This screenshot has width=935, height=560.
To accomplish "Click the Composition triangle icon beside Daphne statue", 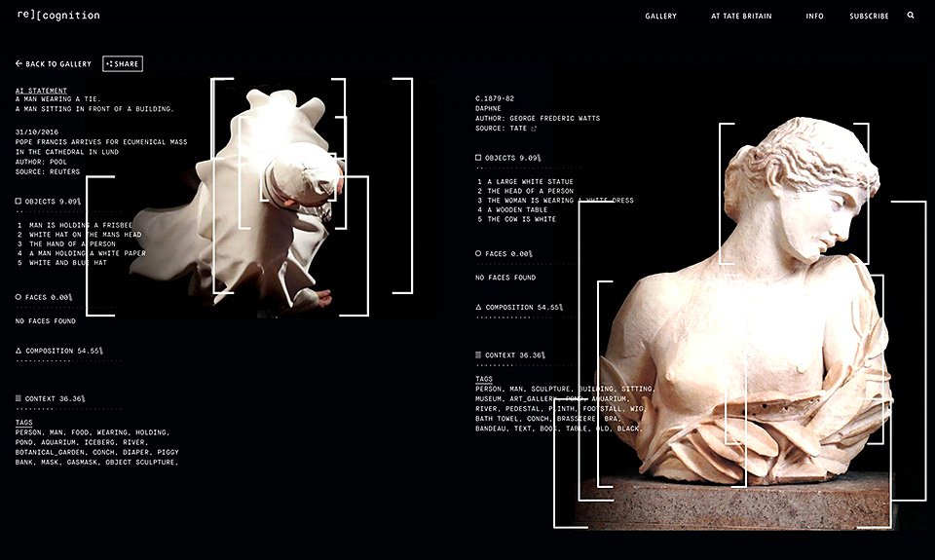I will 478,307.
